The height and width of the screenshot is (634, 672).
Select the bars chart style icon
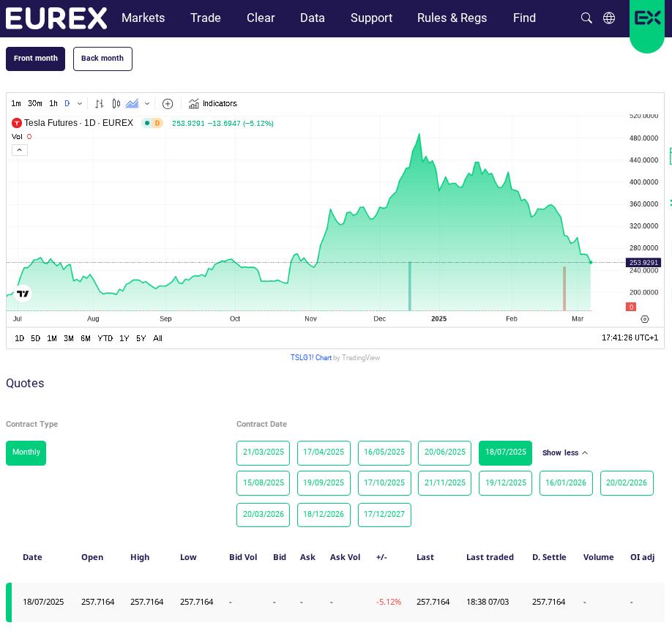pos(100,104)
